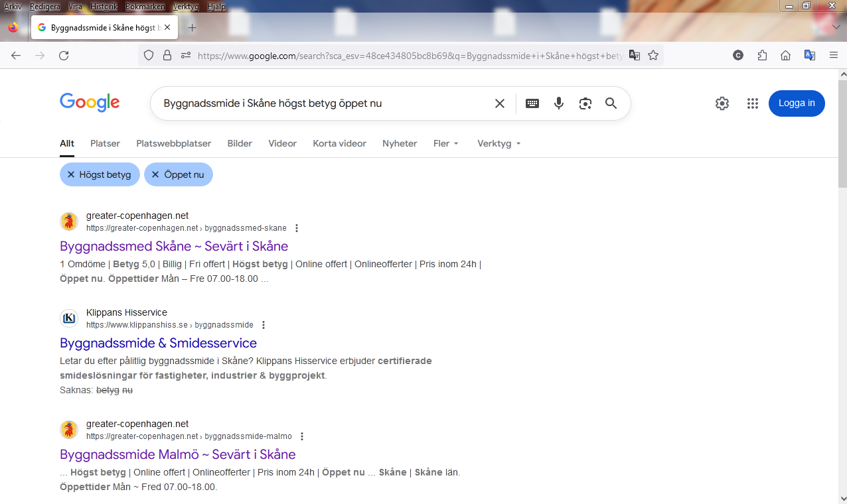This screenshot has width=847, height=504.
Task: Switch to the Bilder tab
Action: 240,143
